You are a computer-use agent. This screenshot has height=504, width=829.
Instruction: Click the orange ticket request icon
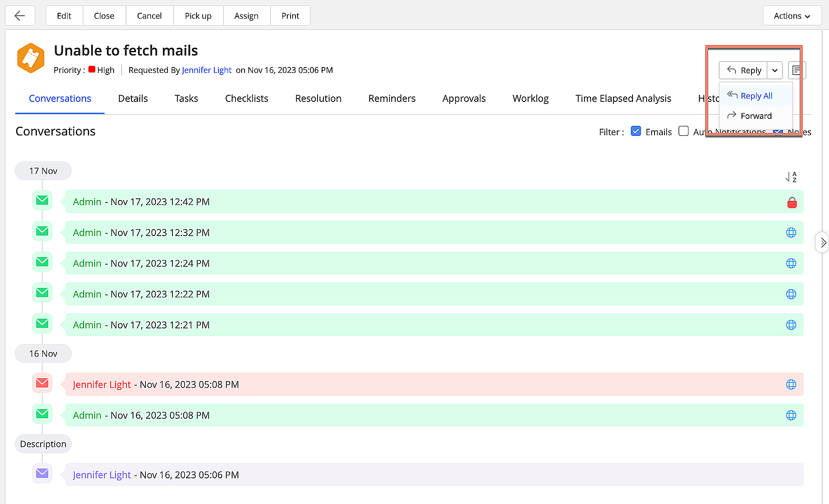click(31, 58)
